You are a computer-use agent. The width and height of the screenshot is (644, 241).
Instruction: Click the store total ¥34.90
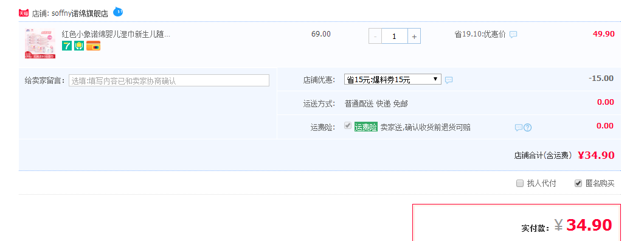(x=596, y=155)
